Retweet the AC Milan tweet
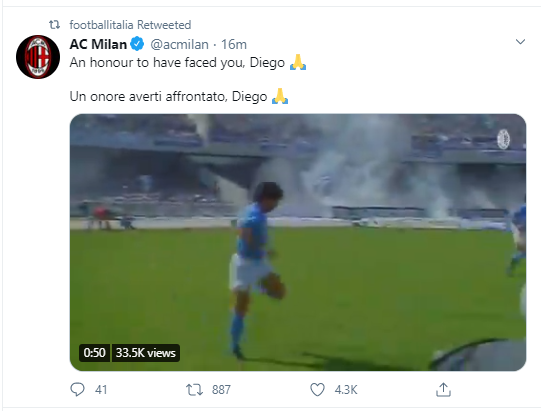Screen dimensions: 541x411 [194, 390]
